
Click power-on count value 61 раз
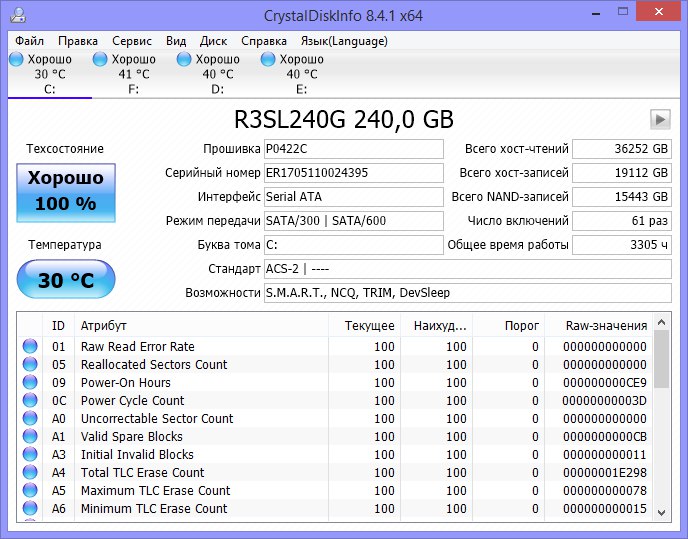tap(622, 221)
